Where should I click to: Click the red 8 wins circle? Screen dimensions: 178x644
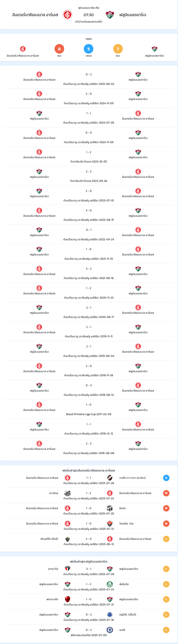coord(59,49)
